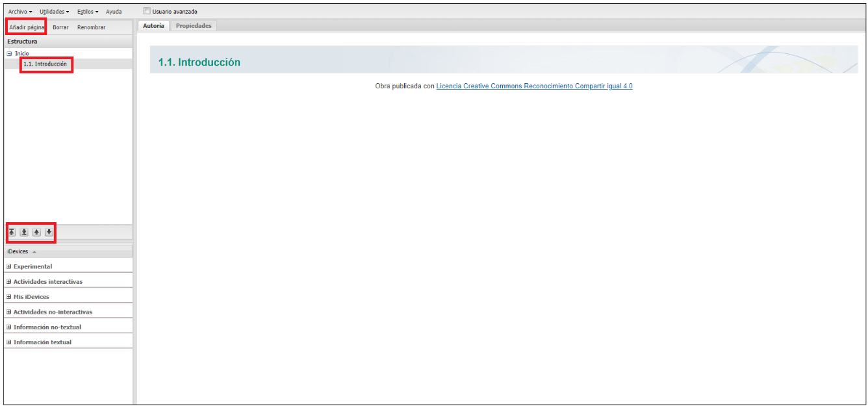The width and height of the screenshot is (868, 406).
Task: Click the plain down arrow to move the page down
Action: pyautogui.click(x=49, y=232)
